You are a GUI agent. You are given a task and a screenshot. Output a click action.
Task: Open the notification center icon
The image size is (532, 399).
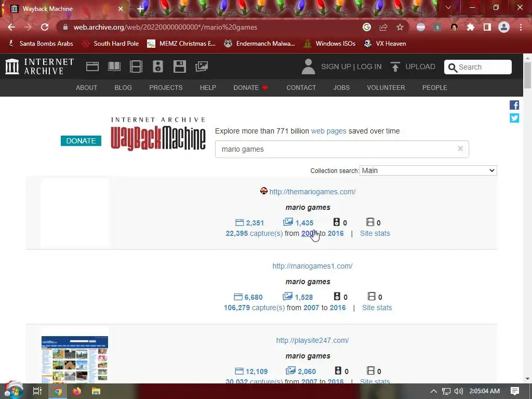tap(515, 391)
